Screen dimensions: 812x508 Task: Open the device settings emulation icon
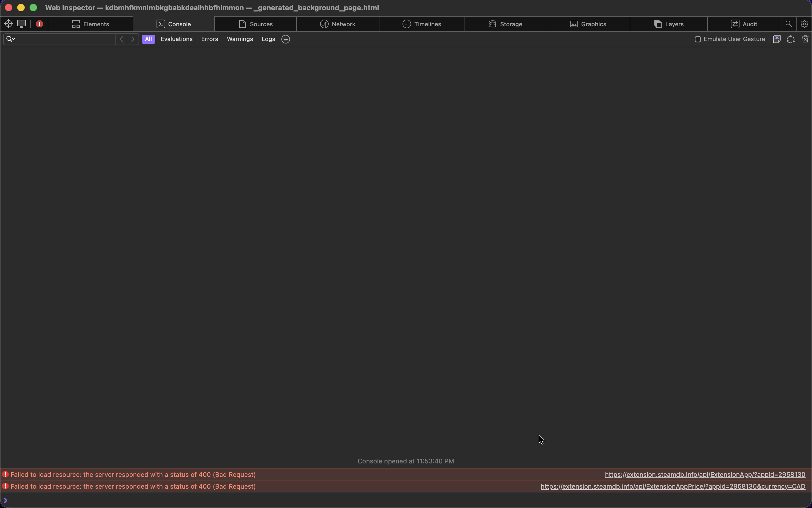(21, 24)
